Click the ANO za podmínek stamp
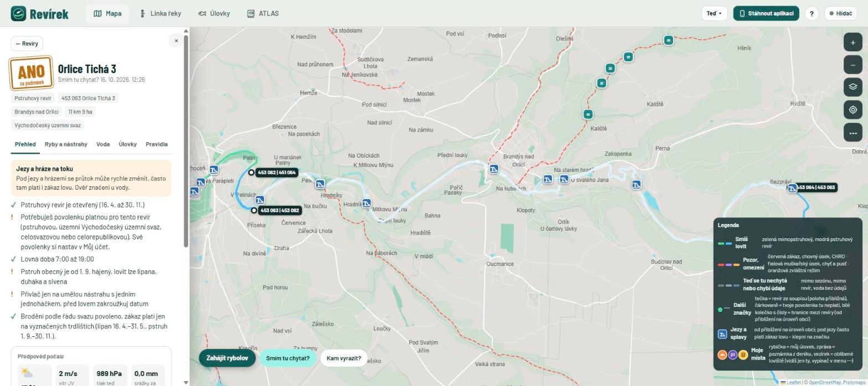 31,73
